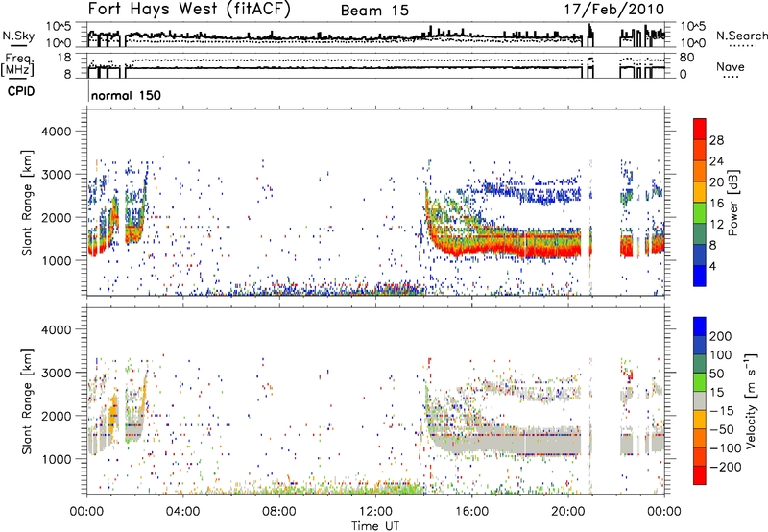The image size is (768, 532).
Task: Click the 'CPID' label
Action: coord(21,91)
